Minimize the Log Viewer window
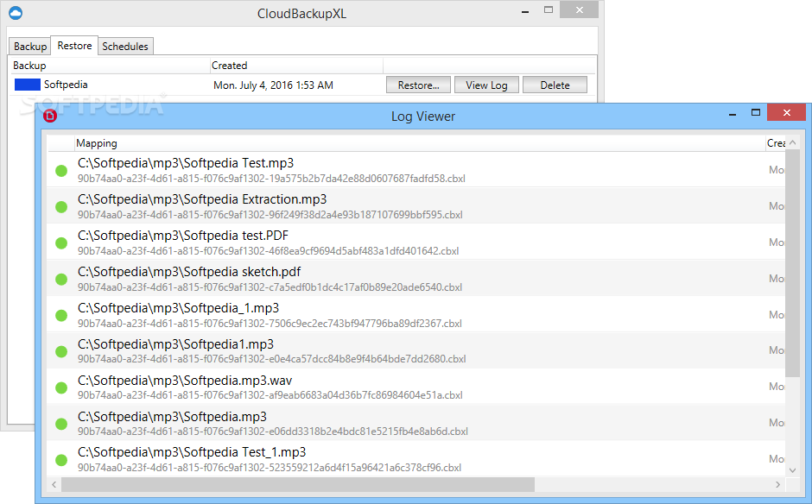The width and height of the screenshot is (812, 504). tap(733, 113)
